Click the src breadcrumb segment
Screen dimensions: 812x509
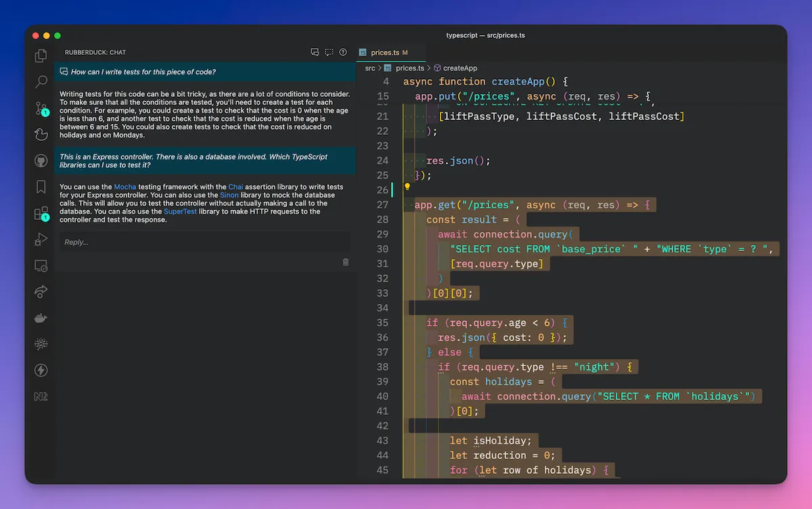(370, 68)
